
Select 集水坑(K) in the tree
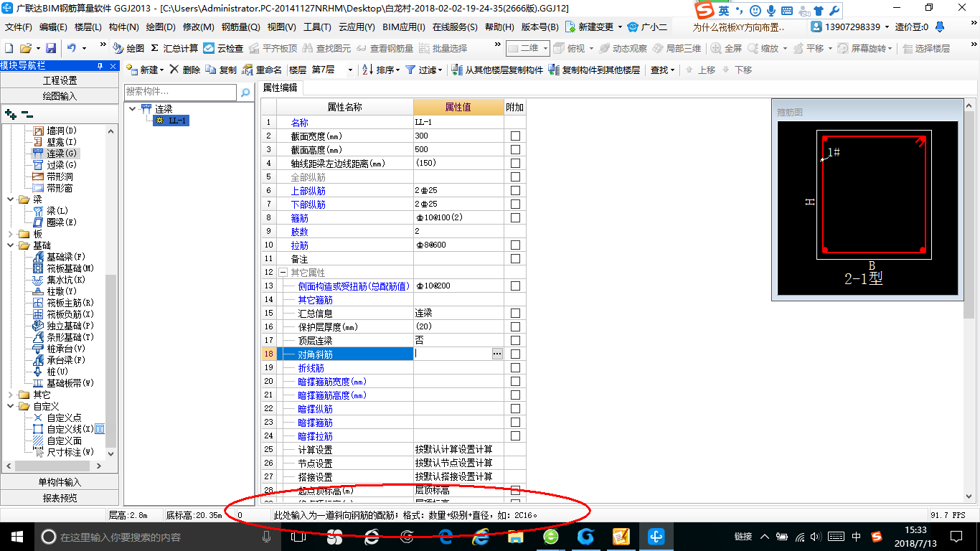pos(66,280)
